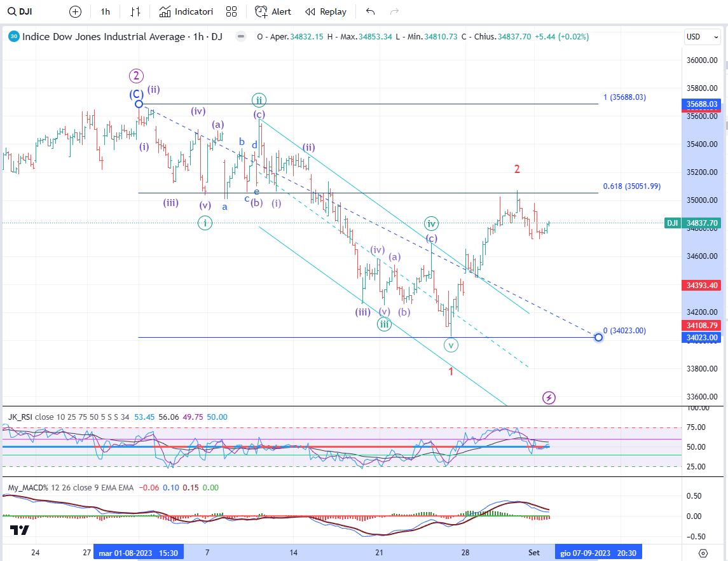The image size is (728, 561).
Task: Click the RSI value 53.45 in JK_RSI legend
Action: pyautogui.click(x=144, y=417)
